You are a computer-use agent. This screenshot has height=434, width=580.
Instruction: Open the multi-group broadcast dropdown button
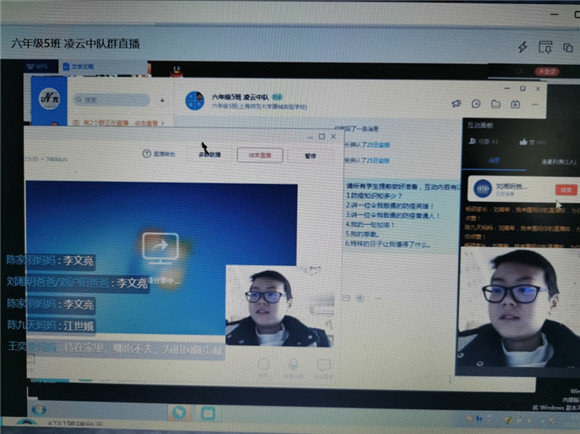pyautogui.click(x=210, y=155)
